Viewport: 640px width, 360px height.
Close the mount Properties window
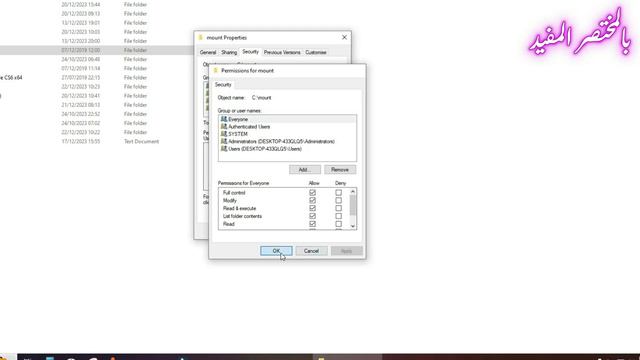tap(344, 37)
